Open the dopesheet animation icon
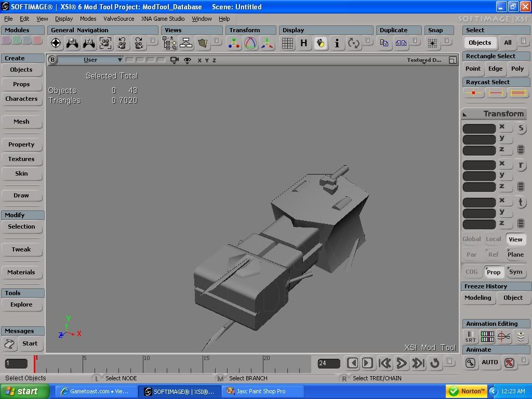 (487, 337)
